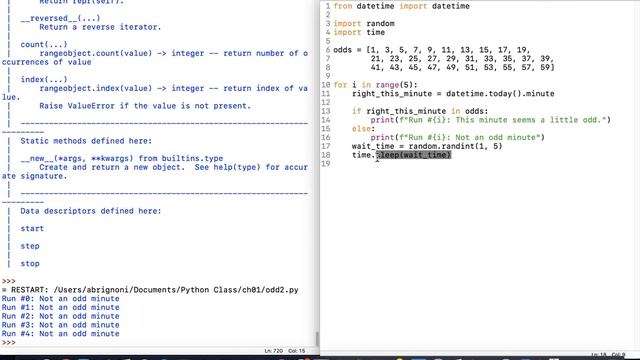This screenshot has width=640, height=360.
Task: Click 'import random' on editor line 3
Action: 364,24
